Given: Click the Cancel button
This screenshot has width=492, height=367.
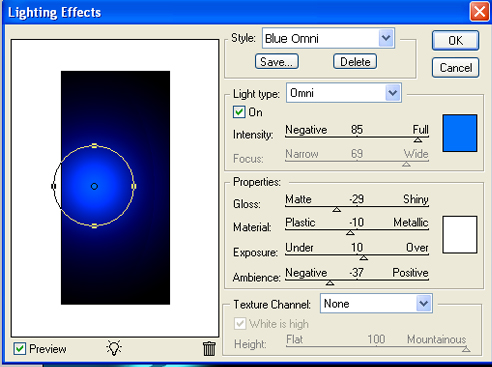Looking at the screenshot, I should (456, 68).
